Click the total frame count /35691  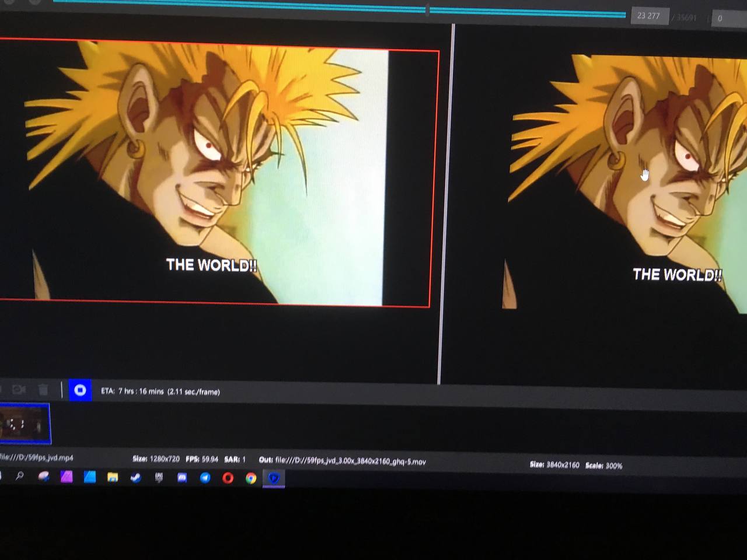[x=684, y=17]
